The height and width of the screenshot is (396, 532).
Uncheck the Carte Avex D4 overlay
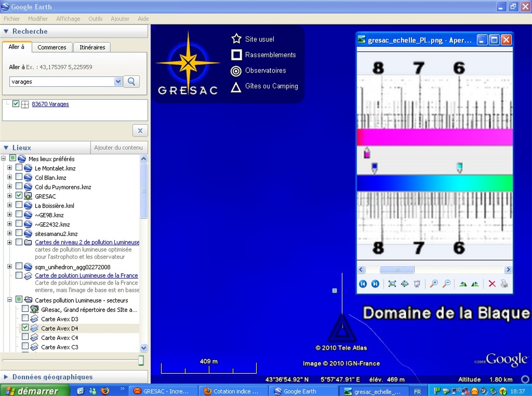25,327
